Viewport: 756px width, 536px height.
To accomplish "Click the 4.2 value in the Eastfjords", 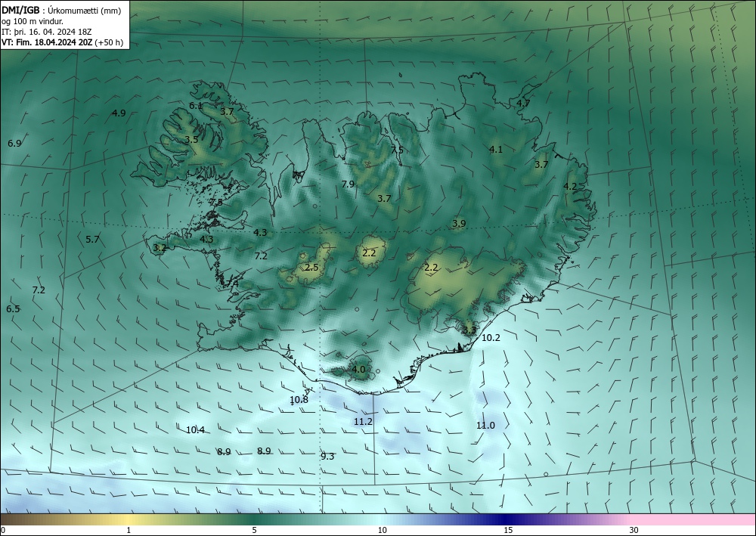I will pyautogui.click(x=570, y=186).
